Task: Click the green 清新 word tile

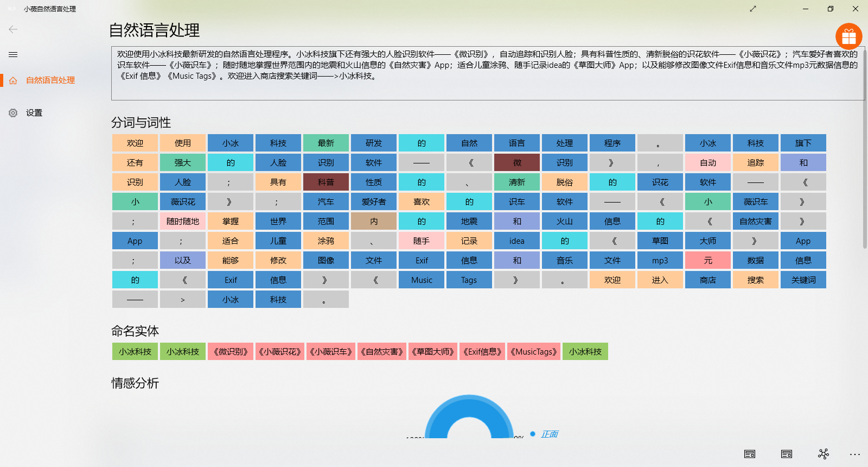Action: [x=517, y=182]
